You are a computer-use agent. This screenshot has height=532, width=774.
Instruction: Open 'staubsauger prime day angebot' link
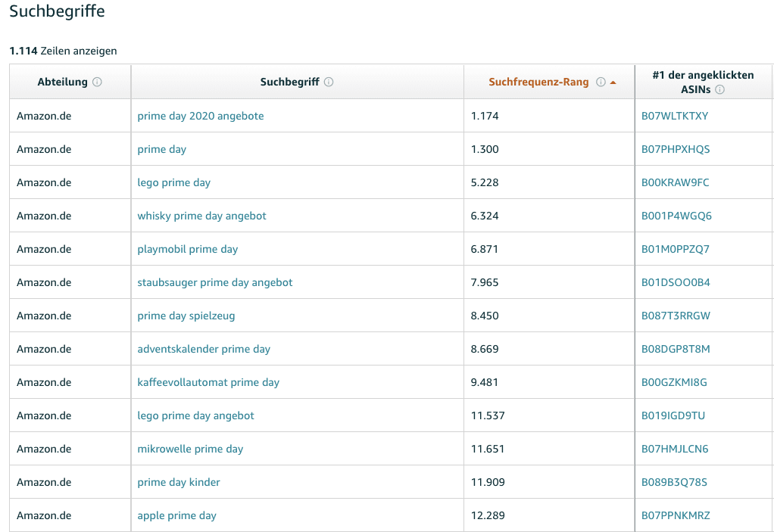click(215, 282)
